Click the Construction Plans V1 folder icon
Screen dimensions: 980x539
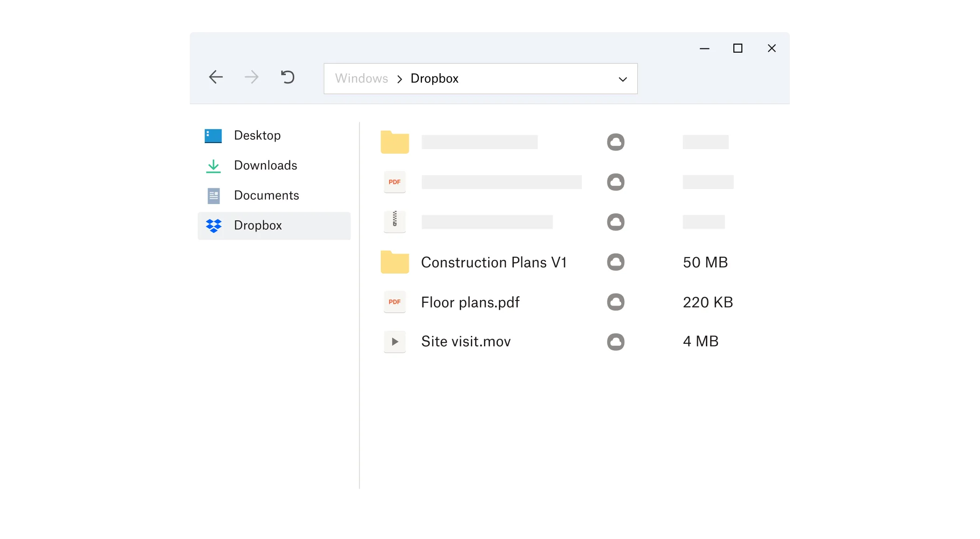click(394, 262)
